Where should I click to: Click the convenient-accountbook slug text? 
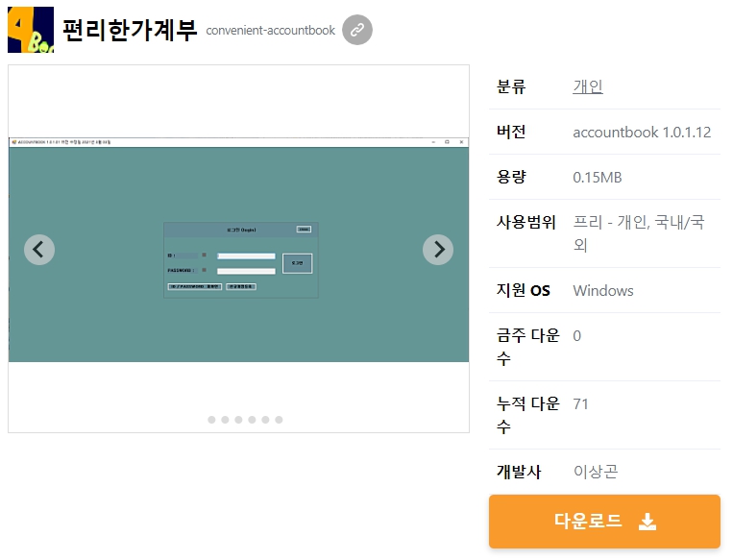pos(270,31)
